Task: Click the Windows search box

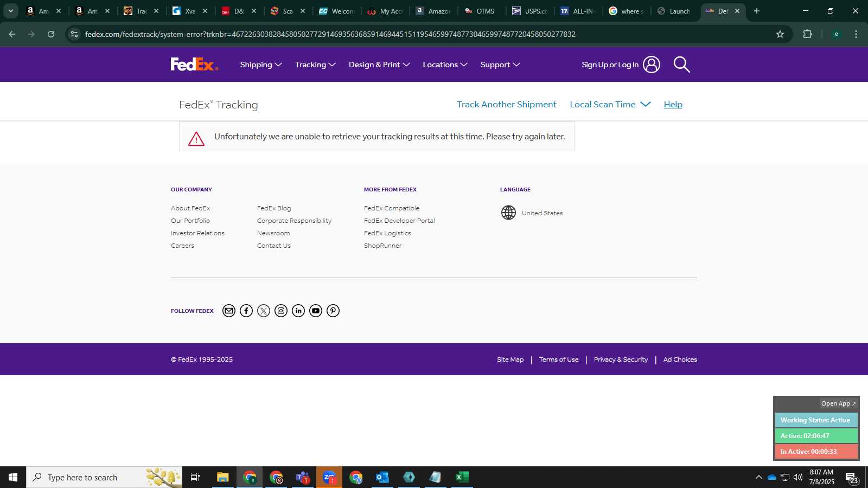Action: pos(104,477)
